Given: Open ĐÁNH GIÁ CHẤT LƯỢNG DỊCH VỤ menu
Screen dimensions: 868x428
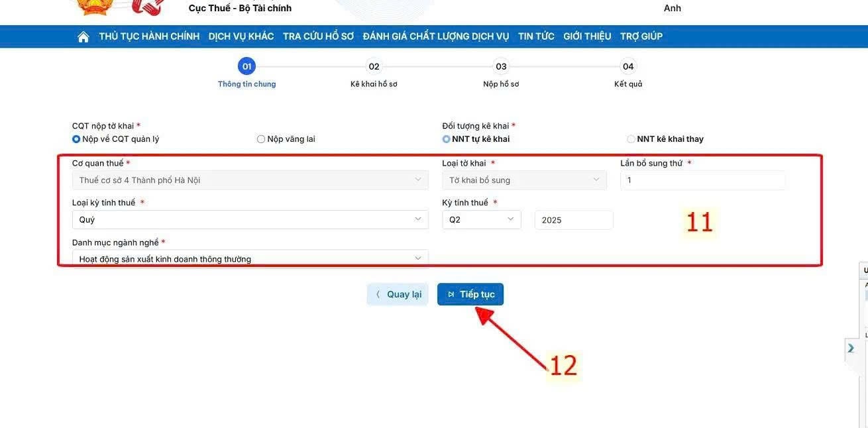Looking at the screenshot, I should point(436,36).
